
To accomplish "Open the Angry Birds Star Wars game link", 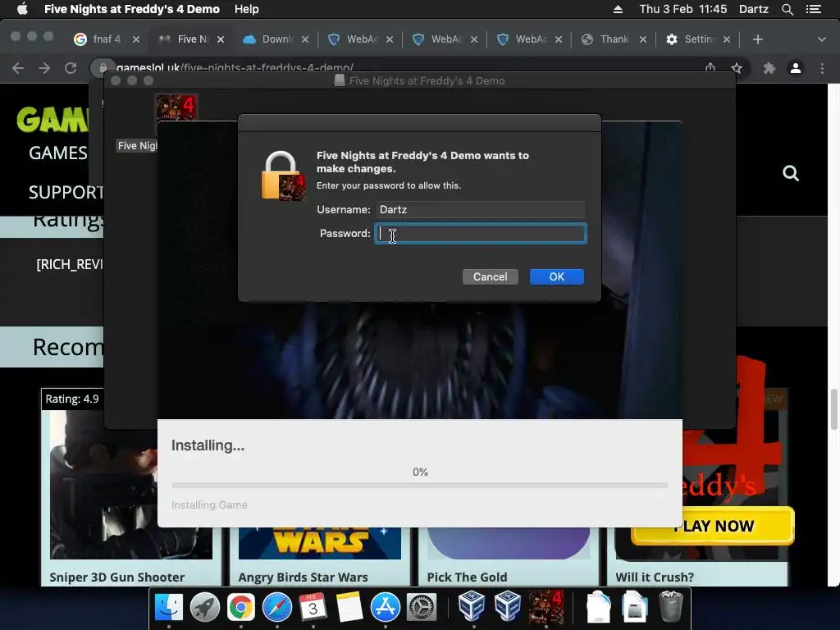I will 304,577.
